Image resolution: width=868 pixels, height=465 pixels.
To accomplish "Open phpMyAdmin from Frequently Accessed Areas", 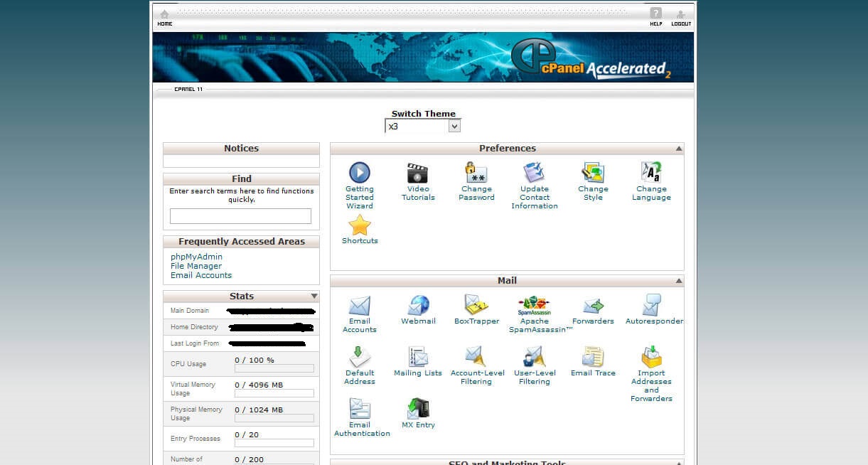I will (x=196, y=257).
